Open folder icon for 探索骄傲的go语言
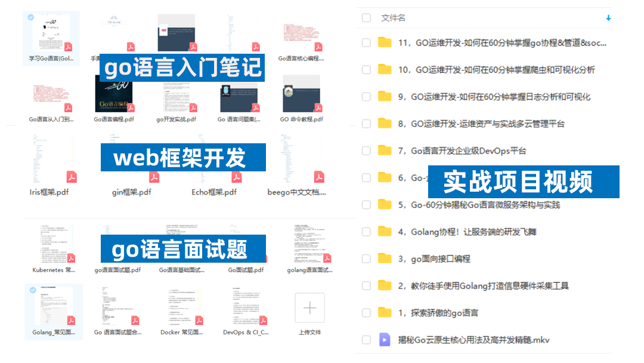The width and height of the screenshot is (644, 363). click(x=385, y=313)
